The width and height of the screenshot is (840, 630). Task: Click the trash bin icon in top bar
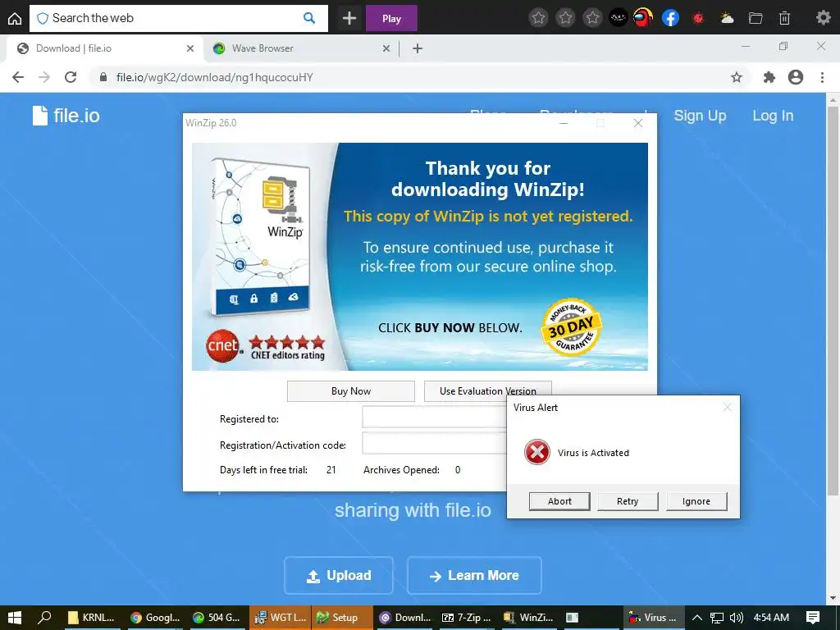784,18
